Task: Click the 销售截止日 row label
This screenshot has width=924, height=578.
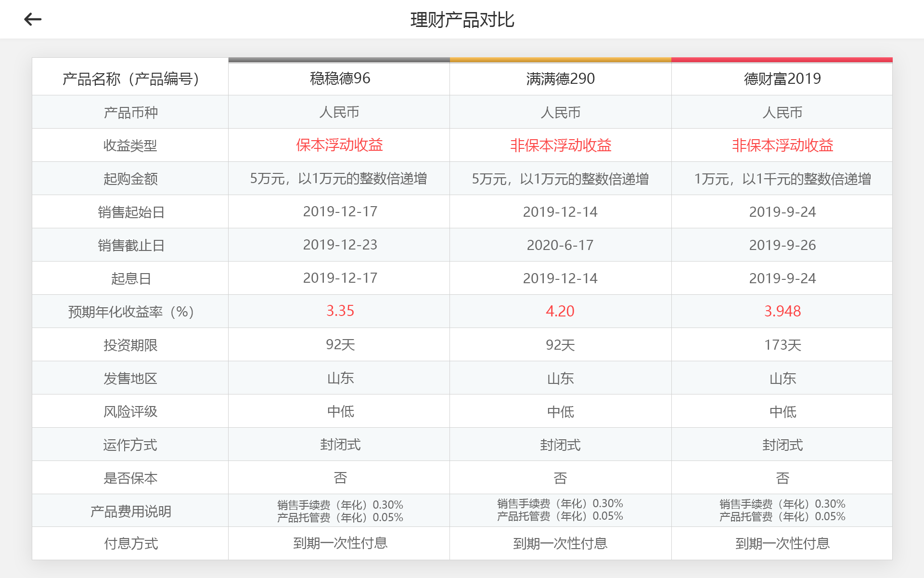Action: tap(131, 245)
